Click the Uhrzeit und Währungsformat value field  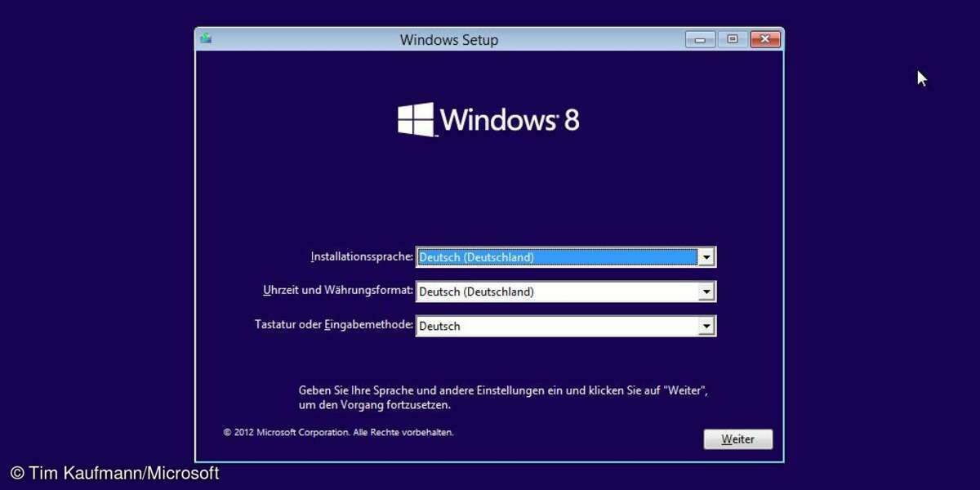(x=557, y=292)
